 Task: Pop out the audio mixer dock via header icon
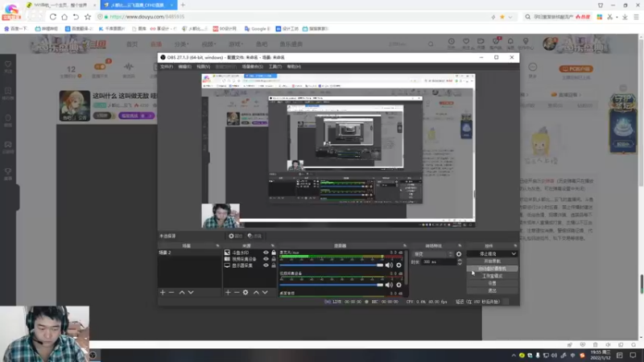(405, 246)
